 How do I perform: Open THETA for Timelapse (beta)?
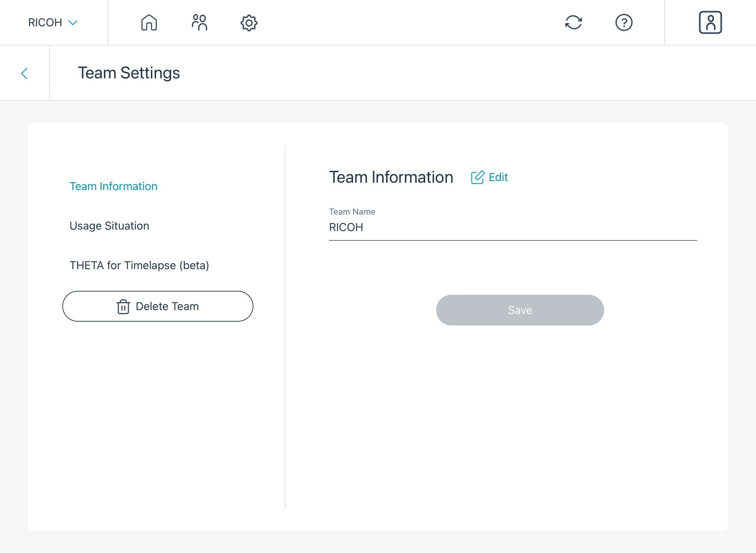coord(139,265)
